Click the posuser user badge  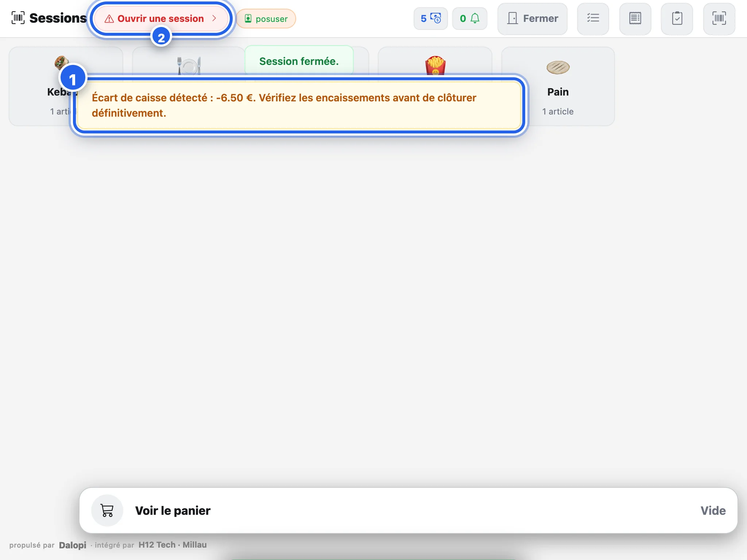[x=266, y=19]
